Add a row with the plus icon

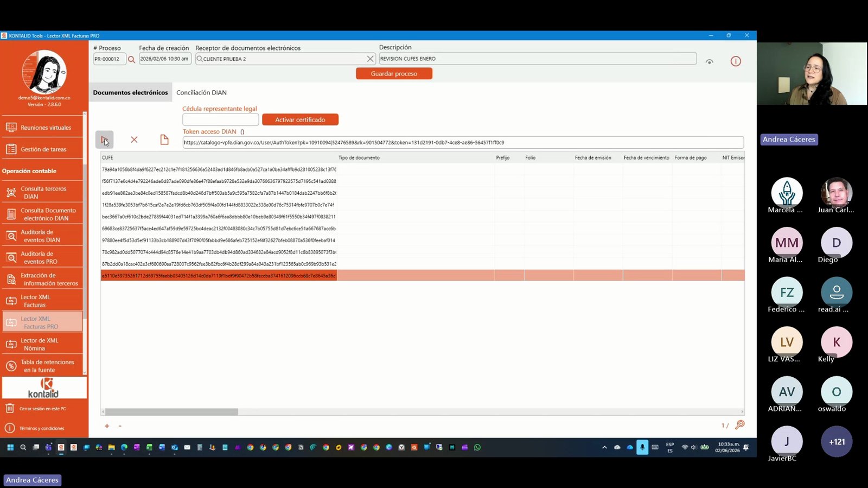107,426
